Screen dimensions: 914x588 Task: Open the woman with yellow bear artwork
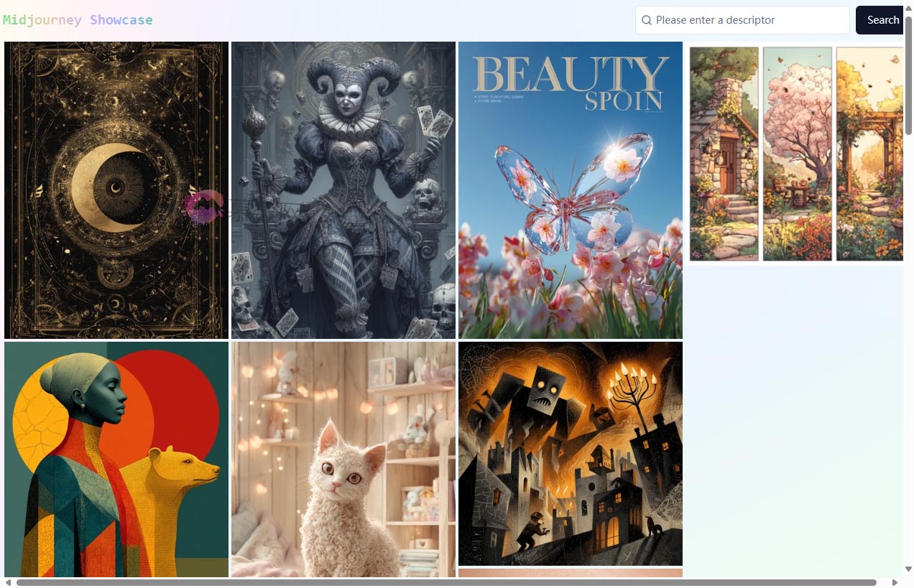[x=116, y=459]
